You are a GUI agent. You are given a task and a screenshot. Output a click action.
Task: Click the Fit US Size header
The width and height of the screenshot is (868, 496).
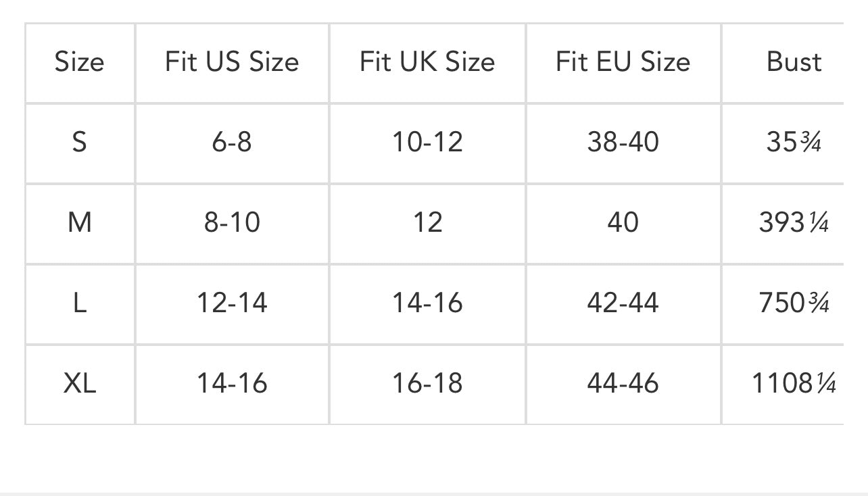tap(232, 62)
